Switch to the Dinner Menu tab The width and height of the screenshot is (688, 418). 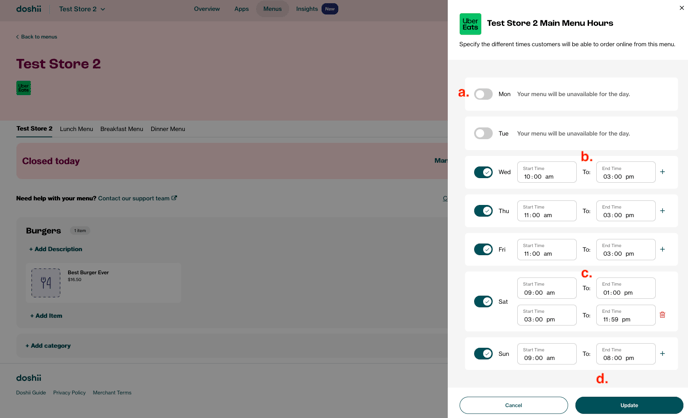[x=168, y=129]
